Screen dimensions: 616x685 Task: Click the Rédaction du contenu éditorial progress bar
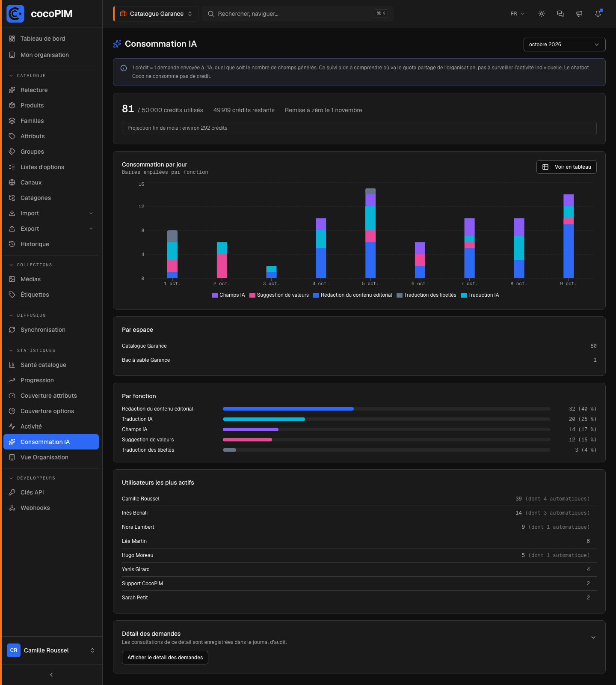387,409
